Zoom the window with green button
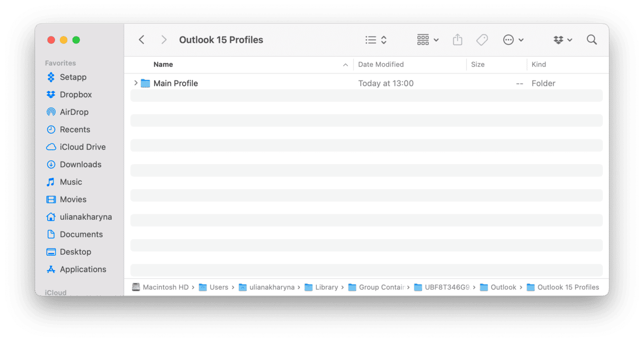Image resolution: width=644 pixels, height=342 pixels. [76, 40]
